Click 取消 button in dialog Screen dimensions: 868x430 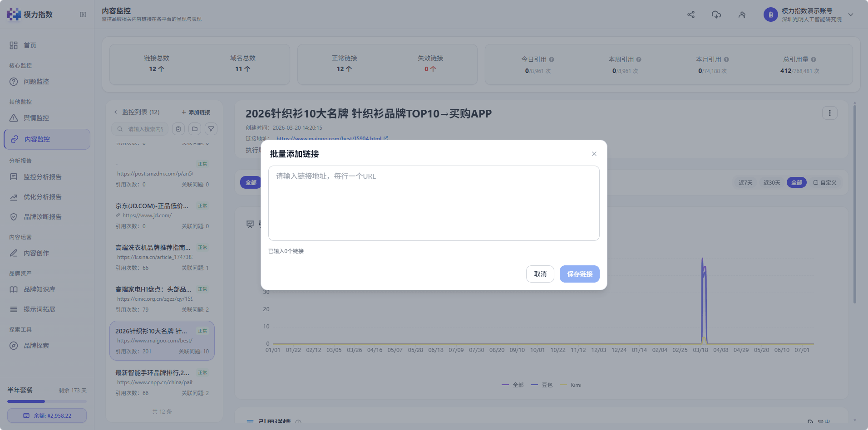(540, 274)
